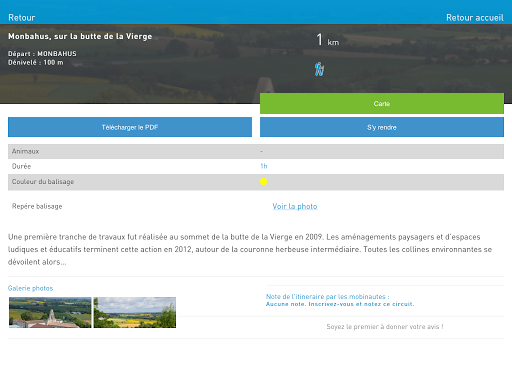Open the church village gallery photo
This screenshot has height=384, width=512.
point(50,312)
